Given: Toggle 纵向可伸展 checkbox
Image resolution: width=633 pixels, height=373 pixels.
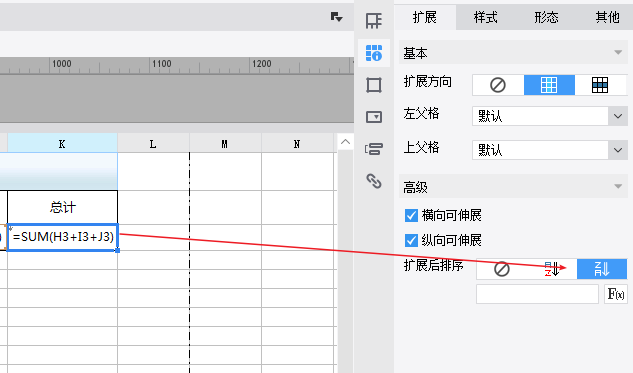Looking at the screenshot, I should (411, 241).
